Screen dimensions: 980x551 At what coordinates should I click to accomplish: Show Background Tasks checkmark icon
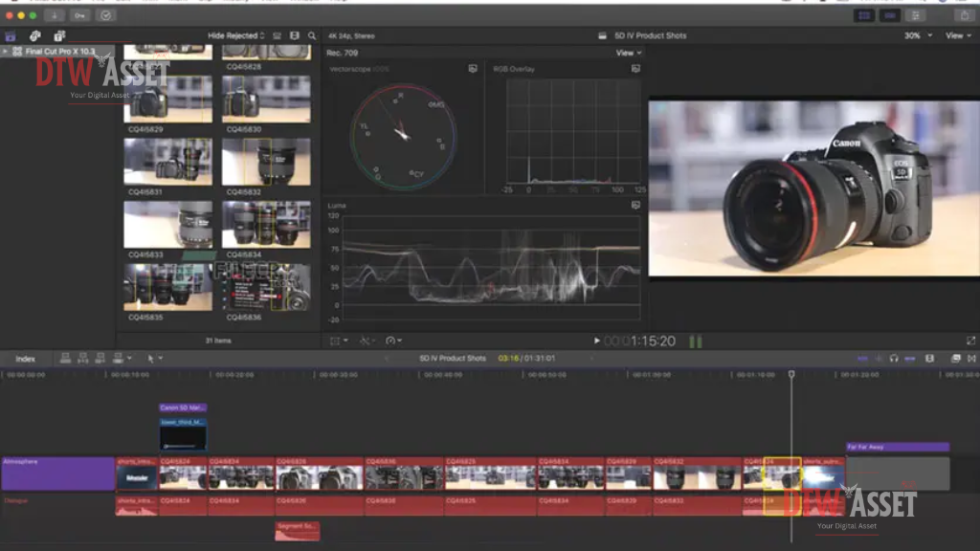(x=105, y=15)
